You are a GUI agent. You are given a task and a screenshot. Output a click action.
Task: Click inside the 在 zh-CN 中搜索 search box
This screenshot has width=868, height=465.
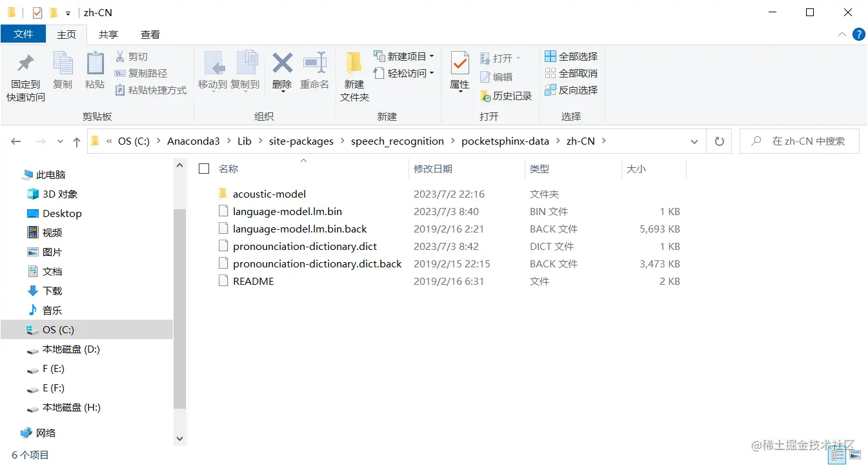tap(800, 141)
